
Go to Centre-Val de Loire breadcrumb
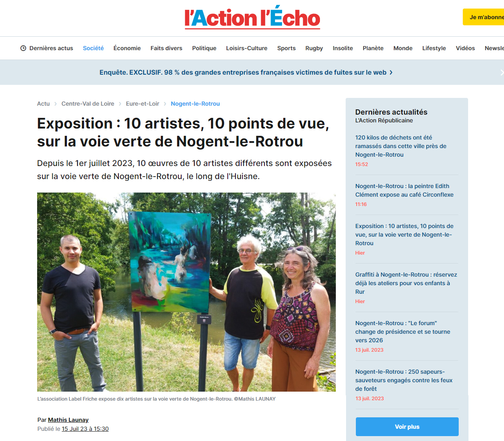(x=88, y=104)
